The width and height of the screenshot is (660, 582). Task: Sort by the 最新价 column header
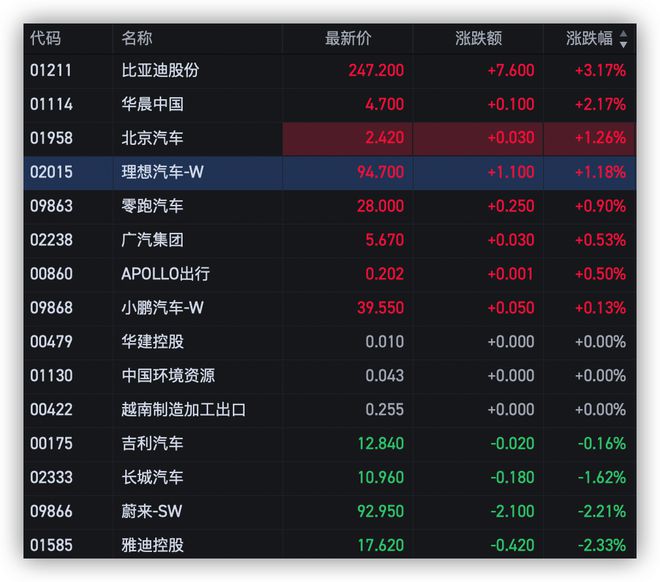(x=348, y=38)
